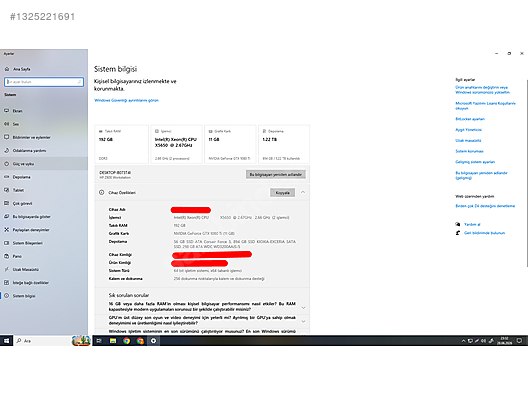Open Task View in the taskbar
The height and width of the screenshot is (396, 528).
[99, 341]
